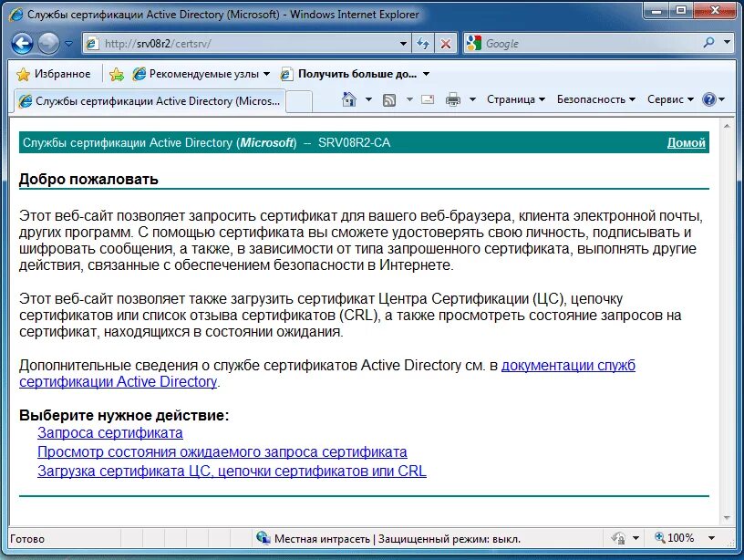The image size is (744, 560).
Task: Expand the Home button dropdown arrow
Action: 368,99
